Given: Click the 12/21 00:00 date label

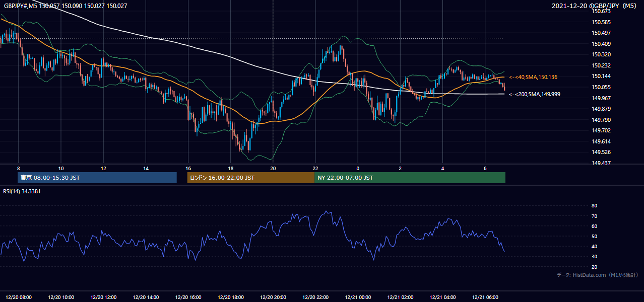Looking at the screenshot, I should (x=358, y=297).
